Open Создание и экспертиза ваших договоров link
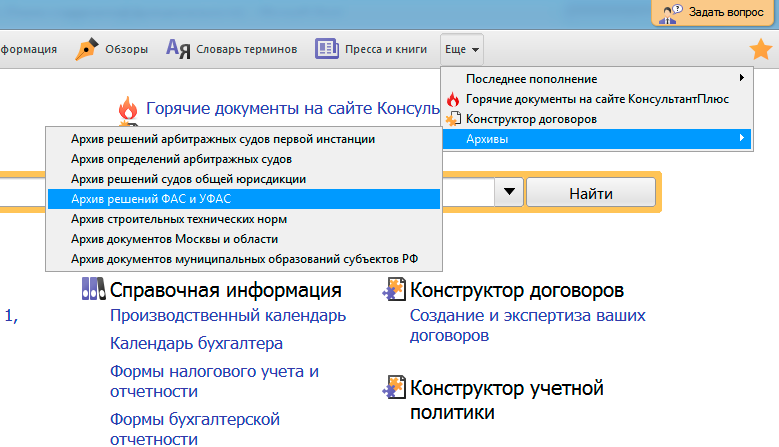 click(528, 325)
